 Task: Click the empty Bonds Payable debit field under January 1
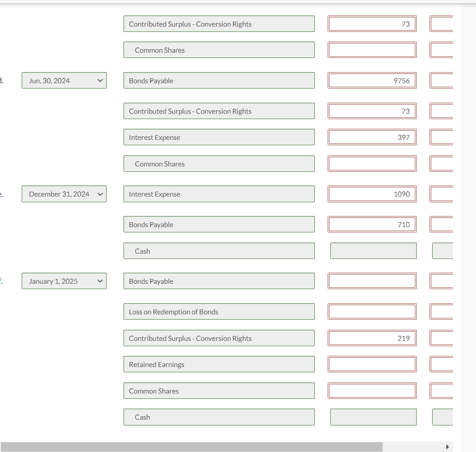[x=372, y=281]
